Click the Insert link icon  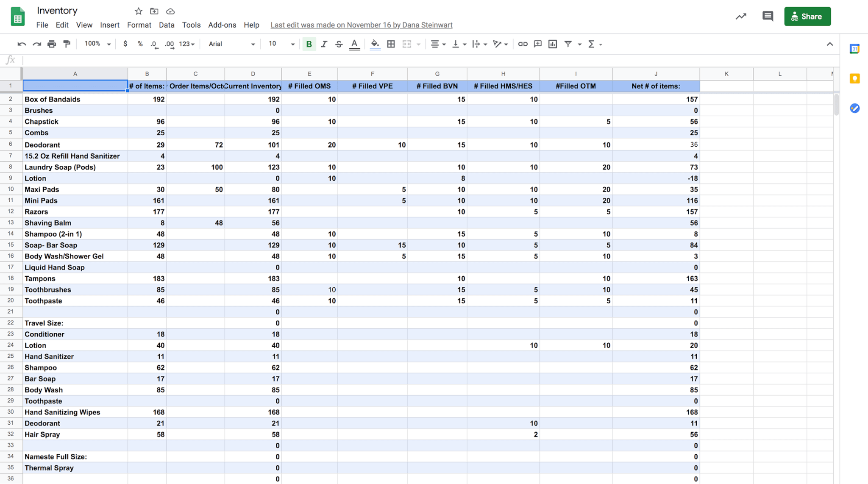(523, 44)
